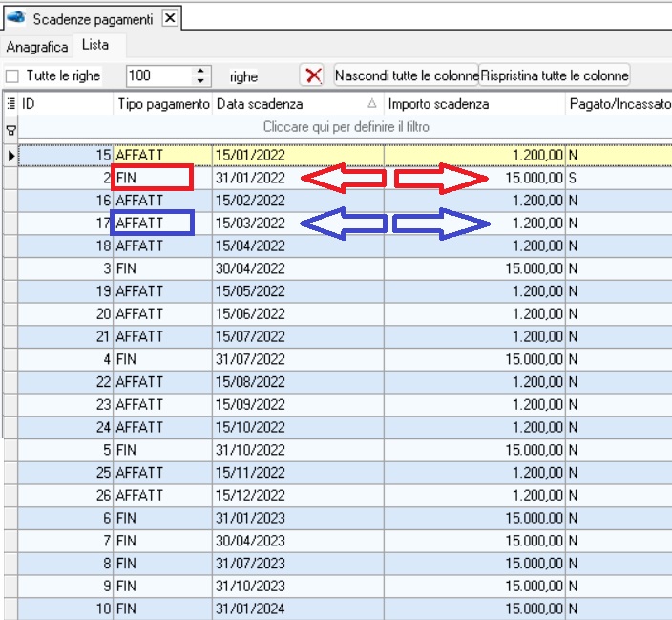The height and width of the screenshot is (620, 672).
Task: Click AFFATT cell in row ID 22
Action: pos(163,382)
